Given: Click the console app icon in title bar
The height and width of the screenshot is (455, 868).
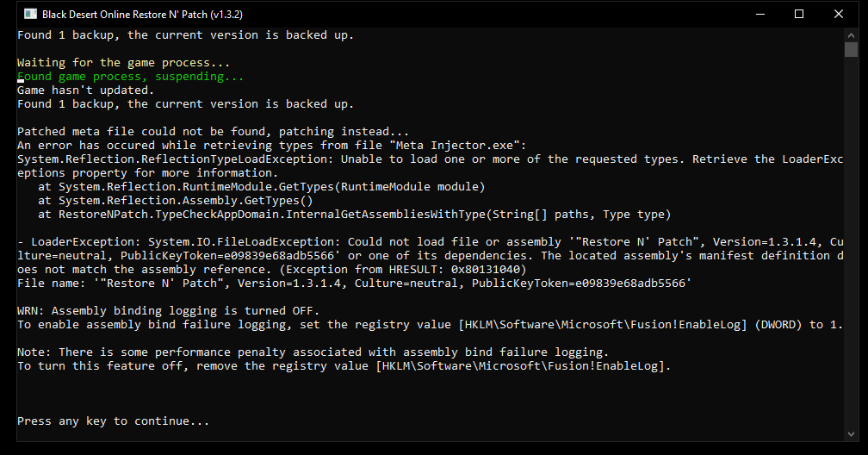Looking at the screenshot, I should click(29, 14).
